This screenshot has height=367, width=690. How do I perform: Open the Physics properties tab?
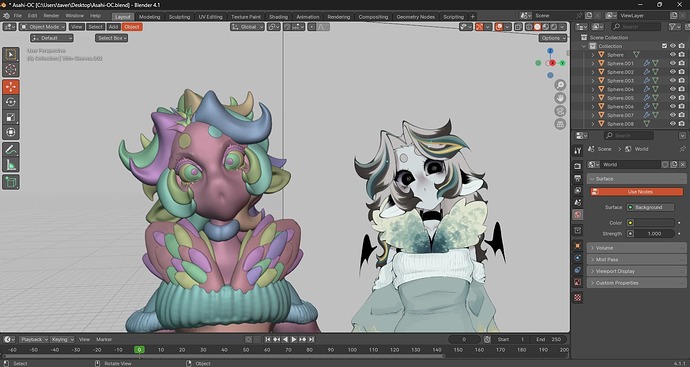click(578, 258)
